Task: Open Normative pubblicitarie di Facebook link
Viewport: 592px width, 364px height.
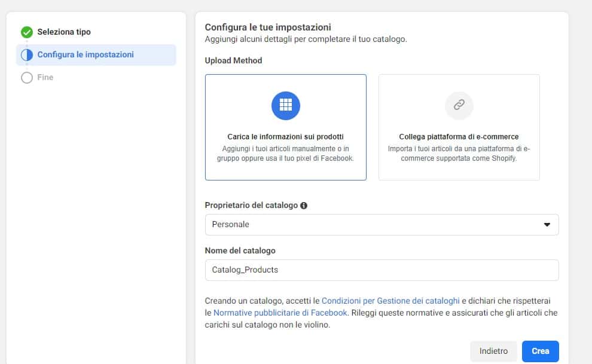Action: 280,313
